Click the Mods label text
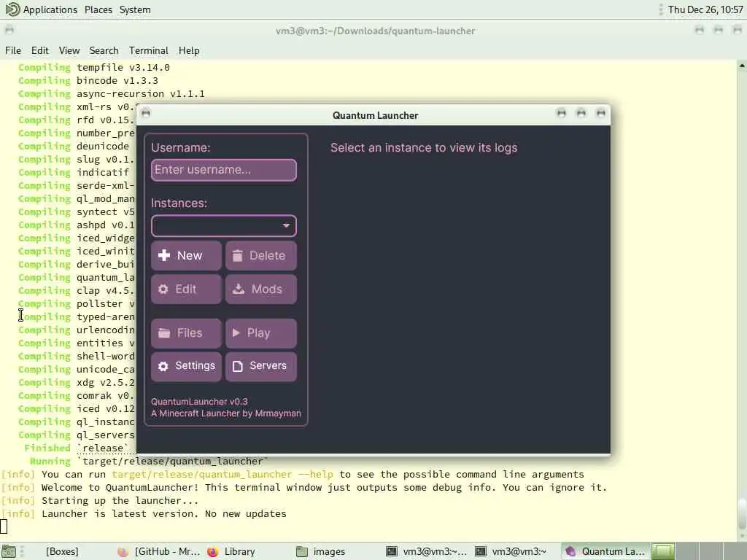The width and height of the screenshot is (747, 560). click(x=267, y=289)
